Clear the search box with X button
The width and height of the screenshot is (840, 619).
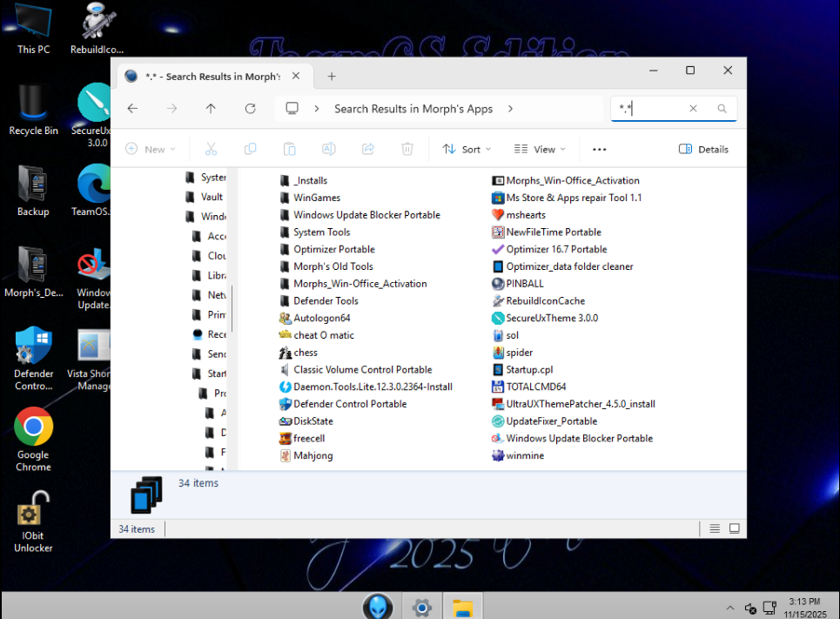(x=693, y=109)
